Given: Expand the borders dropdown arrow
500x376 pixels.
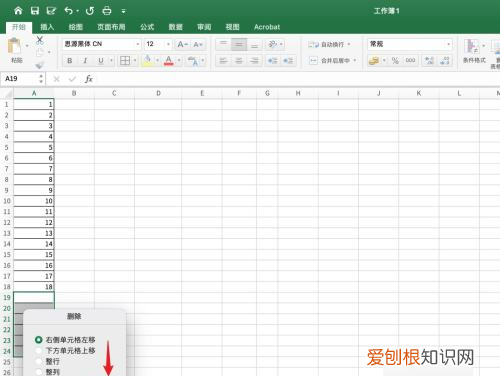Looking at the screenshot, I should [135, 61].
